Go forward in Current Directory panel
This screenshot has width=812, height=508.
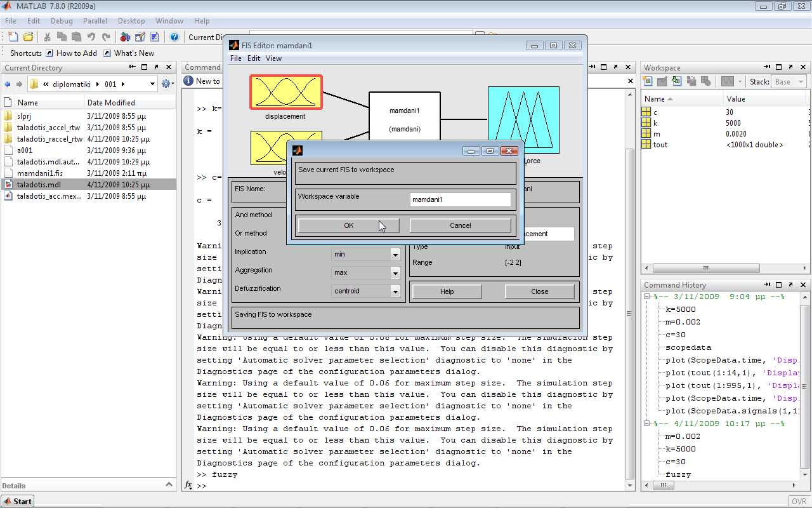(x=19, y=84)
